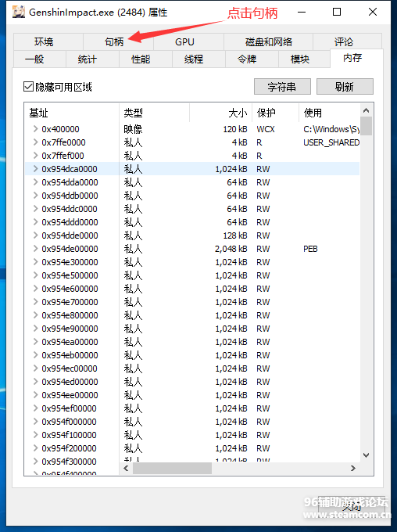Click the vertical scrollbar up arrow
This screenshot has width=397, height=532.
[x=366, y=110]
